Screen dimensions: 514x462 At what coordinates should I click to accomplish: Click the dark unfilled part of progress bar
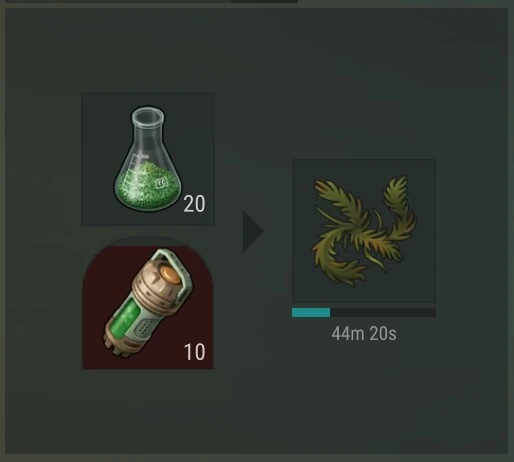[x=383, y=312]
